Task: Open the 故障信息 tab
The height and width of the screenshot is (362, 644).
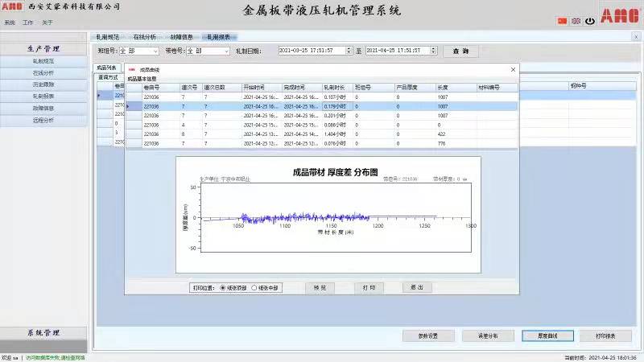Action: pyautogui.click(x=181, y=37)
